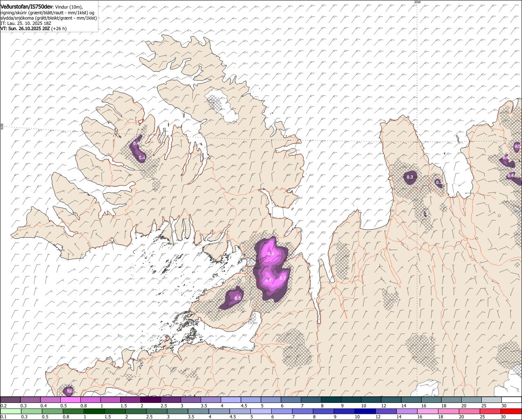The height and width of the screenshot is (420, 522).
Task: Pick the pale green lower swatch starting at 0.1
Action: point(10,411)
